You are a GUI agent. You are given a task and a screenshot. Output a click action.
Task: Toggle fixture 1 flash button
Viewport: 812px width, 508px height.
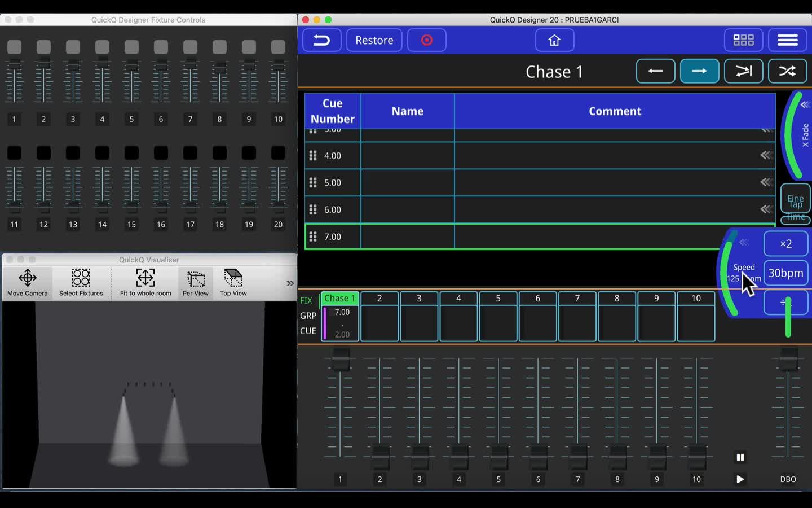coord(14,47)
